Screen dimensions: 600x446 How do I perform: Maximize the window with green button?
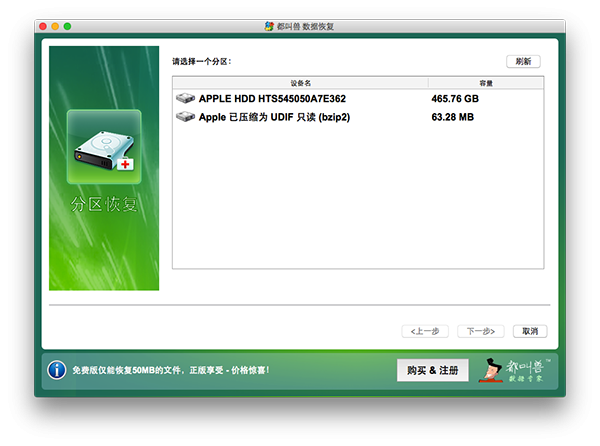coord(67,26)
